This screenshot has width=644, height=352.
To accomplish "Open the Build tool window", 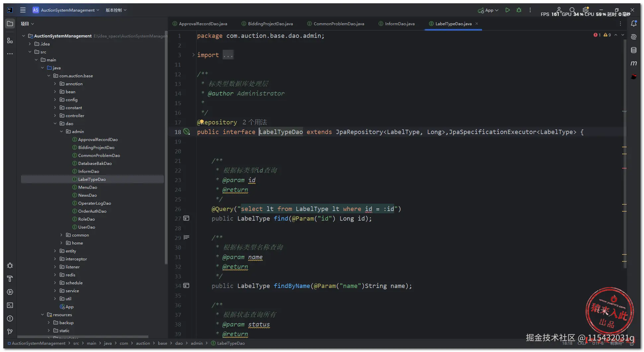I will [10, 279].
